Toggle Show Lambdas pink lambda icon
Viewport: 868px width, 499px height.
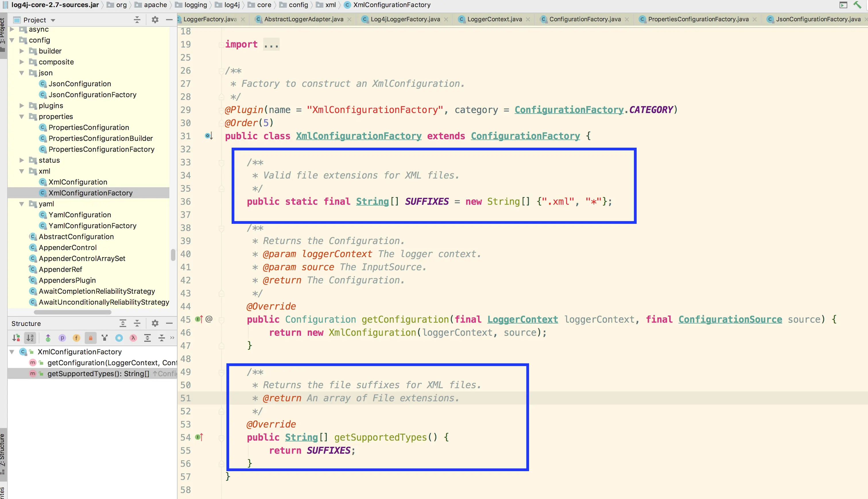coord(133,338)
